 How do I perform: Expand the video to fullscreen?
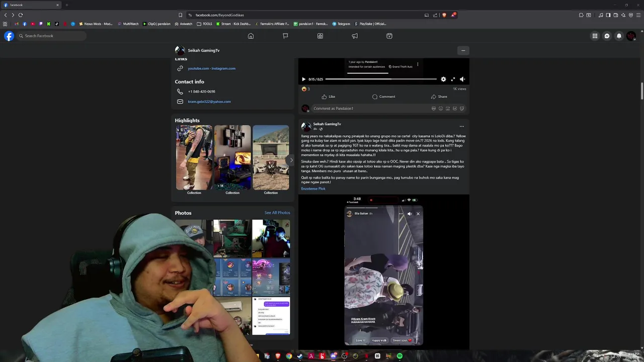tap(453, 79)
